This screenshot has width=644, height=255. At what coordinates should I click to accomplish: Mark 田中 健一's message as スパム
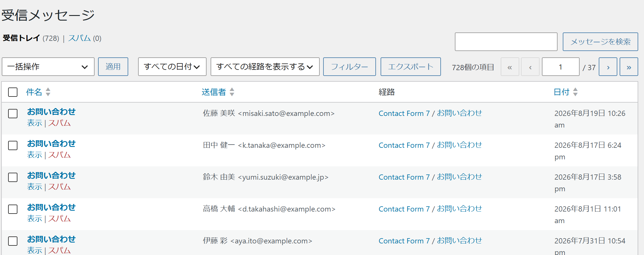coord(59,155)
